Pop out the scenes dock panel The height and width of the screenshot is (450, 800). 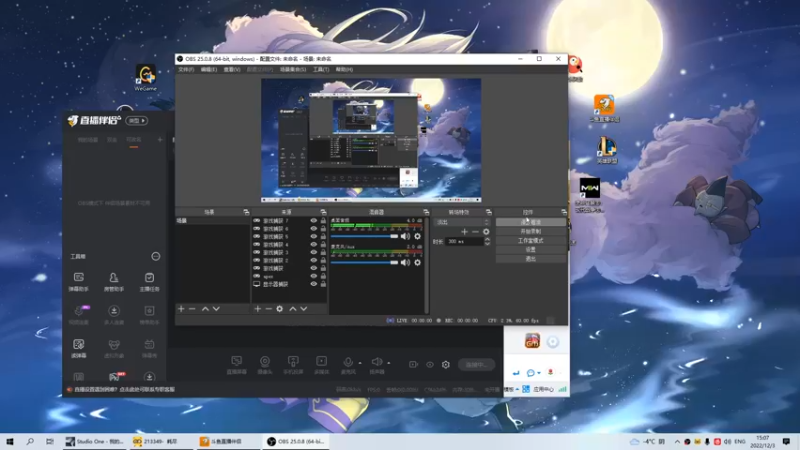point(246,212)
